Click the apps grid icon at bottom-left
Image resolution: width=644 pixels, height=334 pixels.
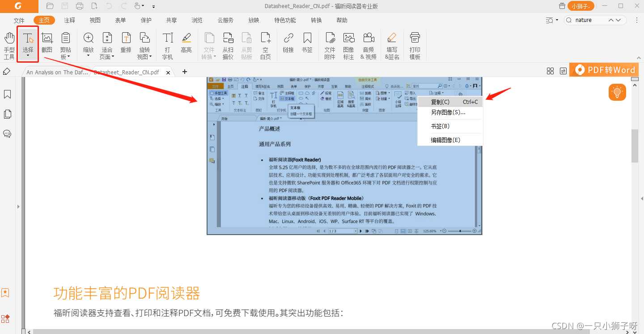[5, 319]
